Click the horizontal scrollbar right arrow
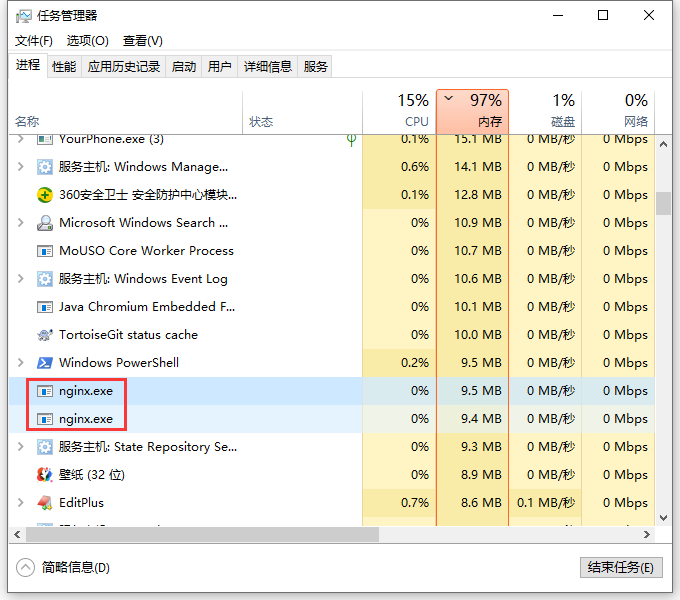The width and height of the screenshot is (680, 600). (x=647, y=535)
